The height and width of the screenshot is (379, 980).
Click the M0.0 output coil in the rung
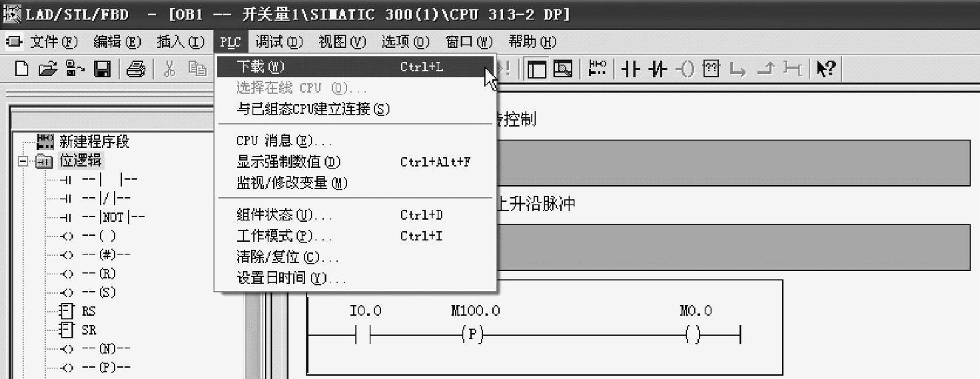tap(694, 336)
